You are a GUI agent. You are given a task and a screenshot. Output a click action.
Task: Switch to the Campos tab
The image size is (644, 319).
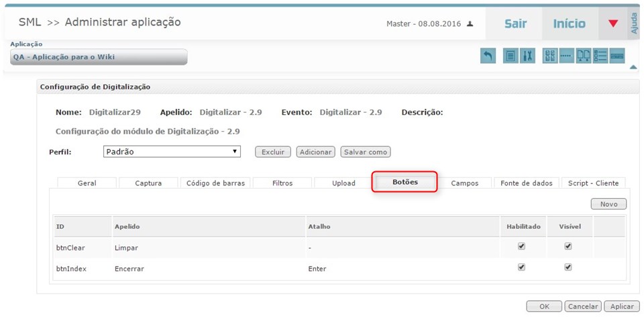[464, 183]
